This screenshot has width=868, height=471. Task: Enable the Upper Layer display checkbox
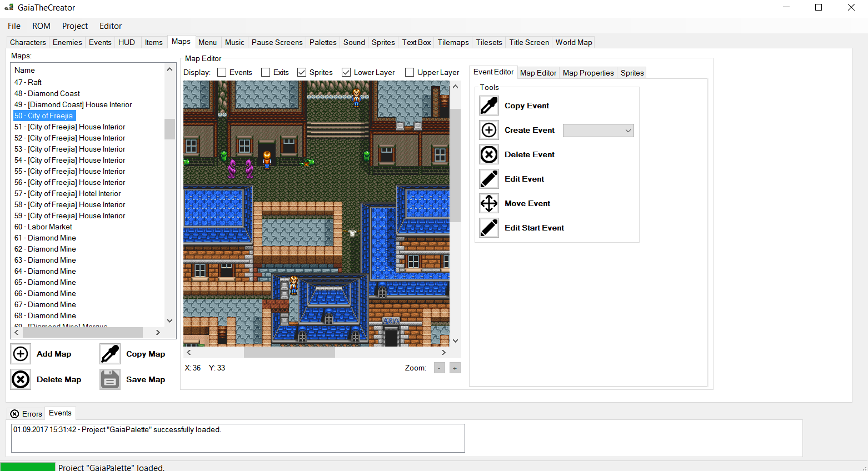point(410,72)
